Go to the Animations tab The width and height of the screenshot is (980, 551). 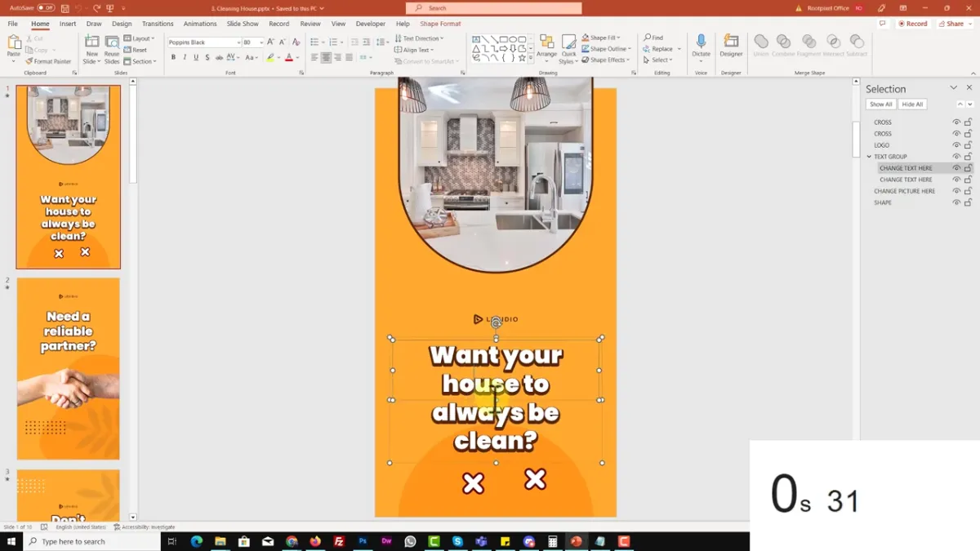pyautogui.click(x=200, y=24)
